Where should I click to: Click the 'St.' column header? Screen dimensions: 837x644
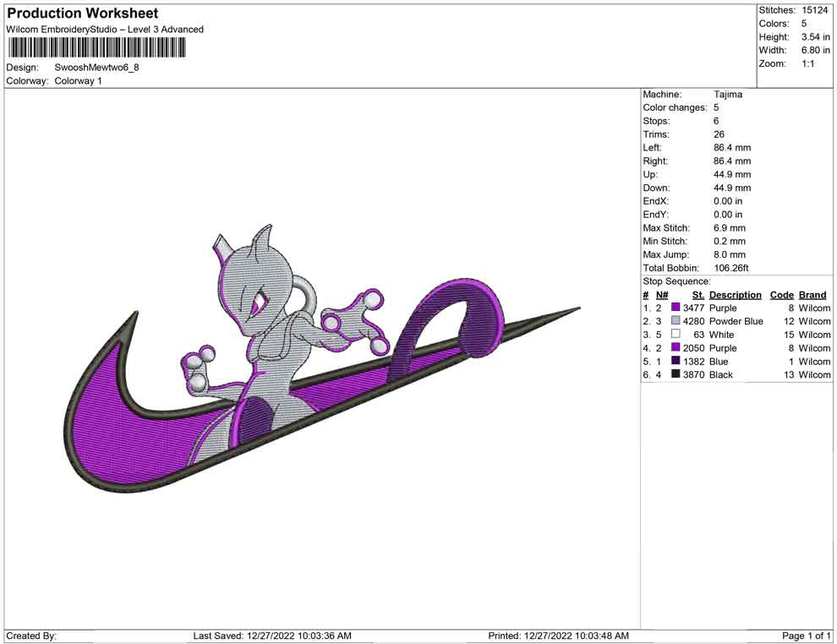pyautogui.click(x=698, y=294)
